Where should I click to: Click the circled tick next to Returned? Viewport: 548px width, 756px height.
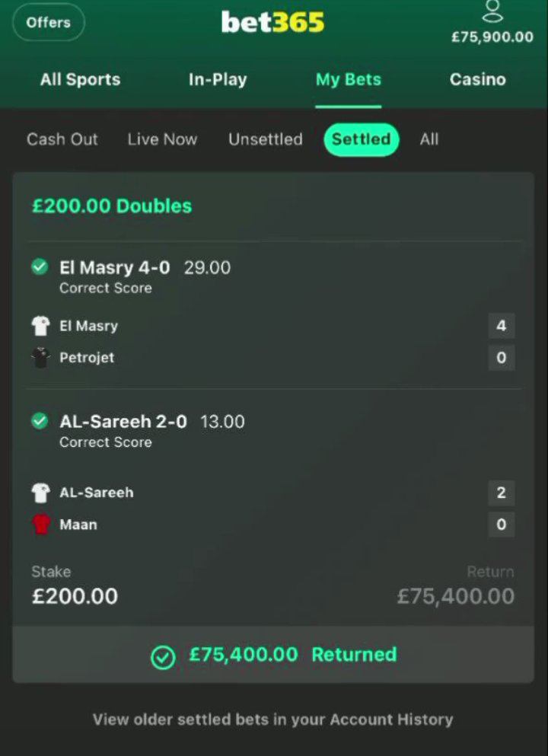(x=163, y=658)
